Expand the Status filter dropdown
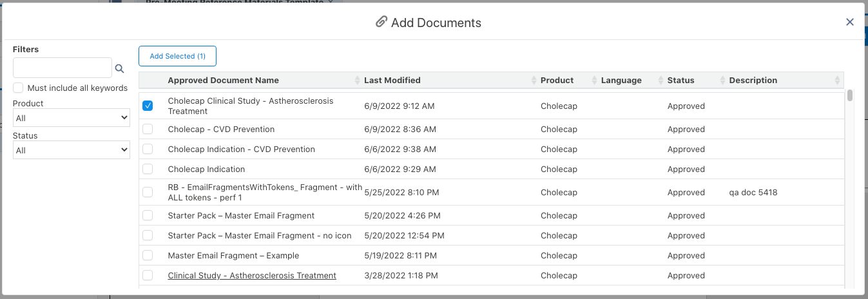Screen dimensions: 868x299 point(72,150)
